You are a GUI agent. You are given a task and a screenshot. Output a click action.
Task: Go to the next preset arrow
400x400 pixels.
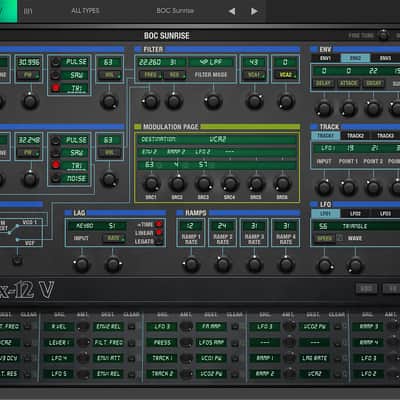point(254,11)
